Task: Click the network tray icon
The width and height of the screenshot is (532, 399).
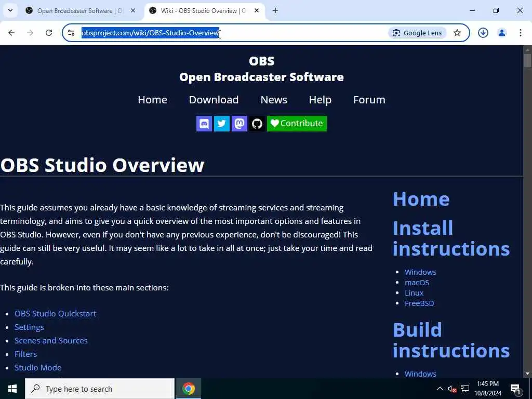Action: pos(465,389)
